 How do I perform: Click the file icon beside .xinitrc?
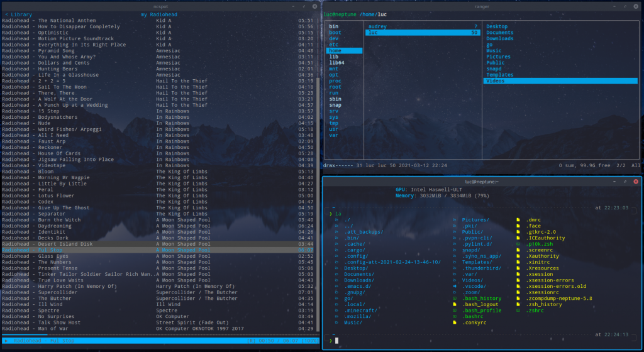click(518, 262)
